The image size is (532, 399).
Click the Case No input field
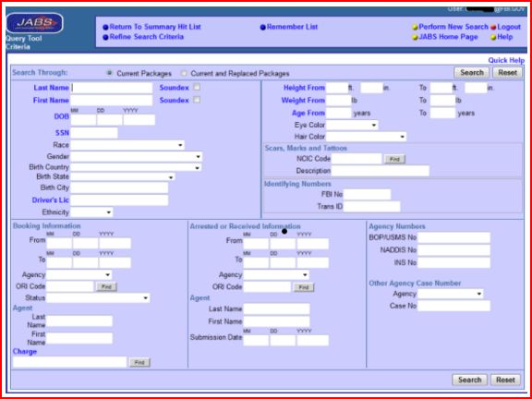click(454, 306)
